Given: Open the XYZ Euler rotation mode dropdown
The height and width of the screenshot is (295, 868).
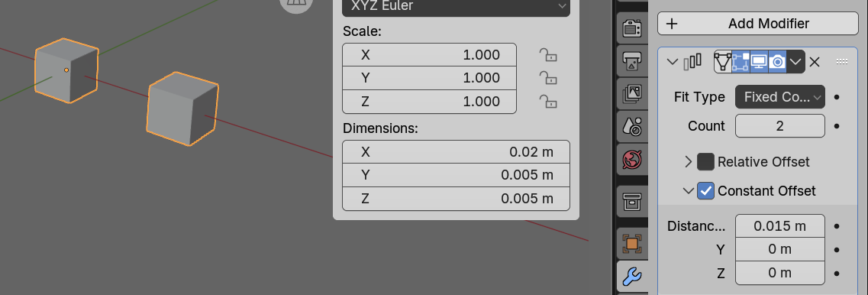Looking at the screenshot, I should 457,6.
